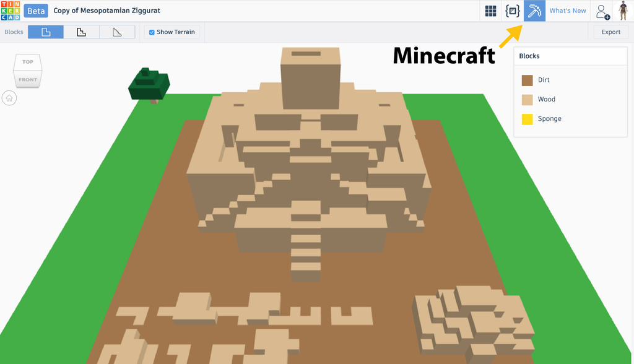Click the TOP face of view cube
Viewport: 634px width, 364px height.
(27, 62)
